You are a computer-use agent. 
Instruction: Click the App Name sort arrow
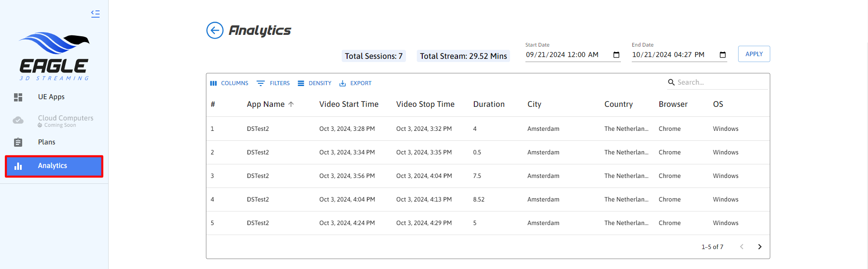[291, 104]
